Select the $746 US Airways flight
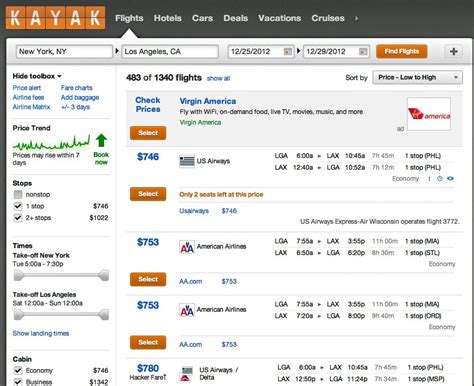The width and height of the screenshot is (474, 386). pos(148,194)
